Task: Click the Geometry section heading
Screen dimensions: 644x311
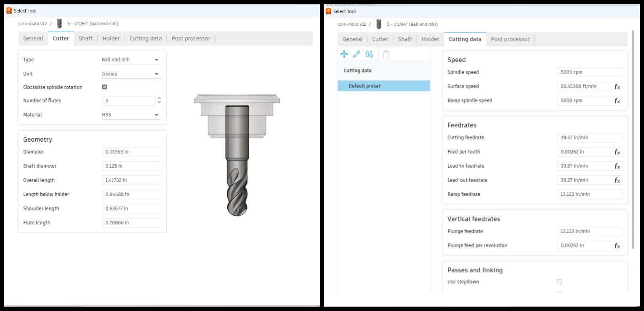Action: (x=37, y=140)
